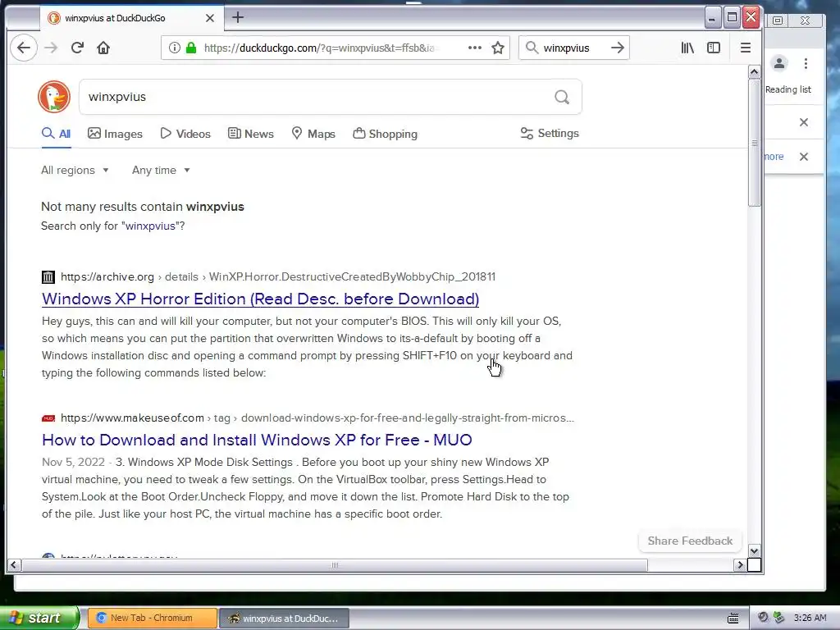Screen dimensions: 840x630
Task: Click the 'more' link in Chromium window
Action: click(x=774, y=157)
